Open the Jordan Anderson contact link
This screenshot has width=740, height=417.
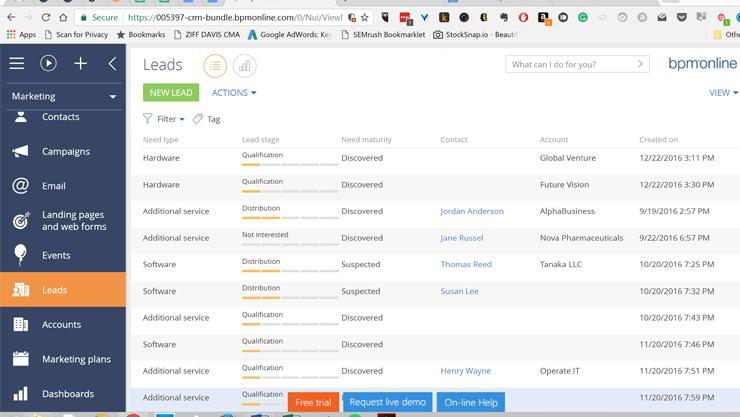471,212
